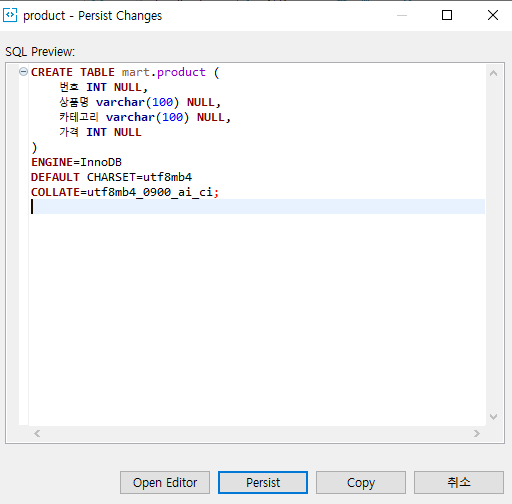The height and width of the screenshot is (504, 512).
Task: Collapse the CREATE TABLE fold marker
Action: click(23, 72)
